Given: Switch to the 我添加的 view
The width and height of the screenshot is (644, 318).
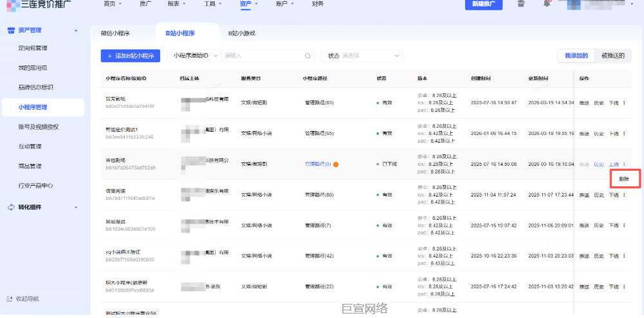Looking at the screenshot, I should [x=576, y=56].
